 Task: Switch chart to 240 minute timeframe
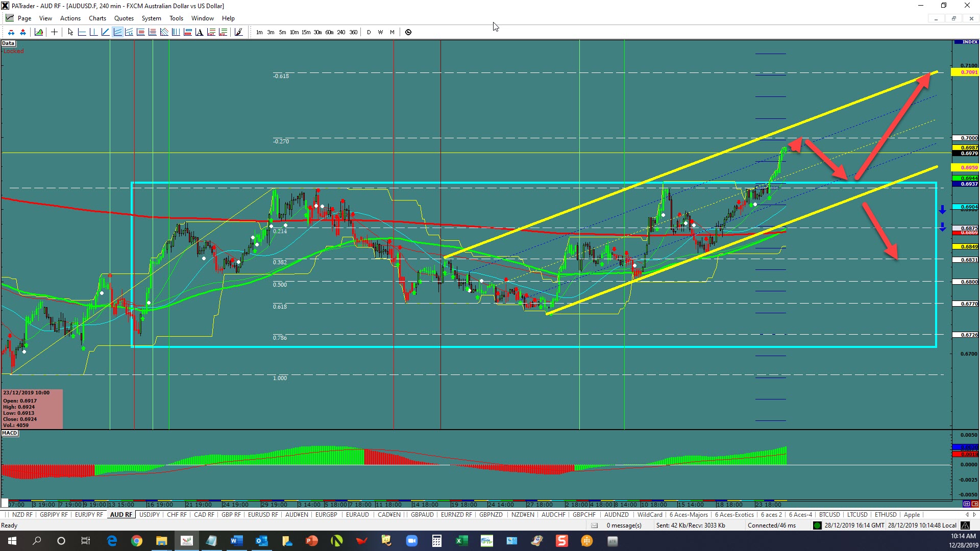tap(341, 32)
